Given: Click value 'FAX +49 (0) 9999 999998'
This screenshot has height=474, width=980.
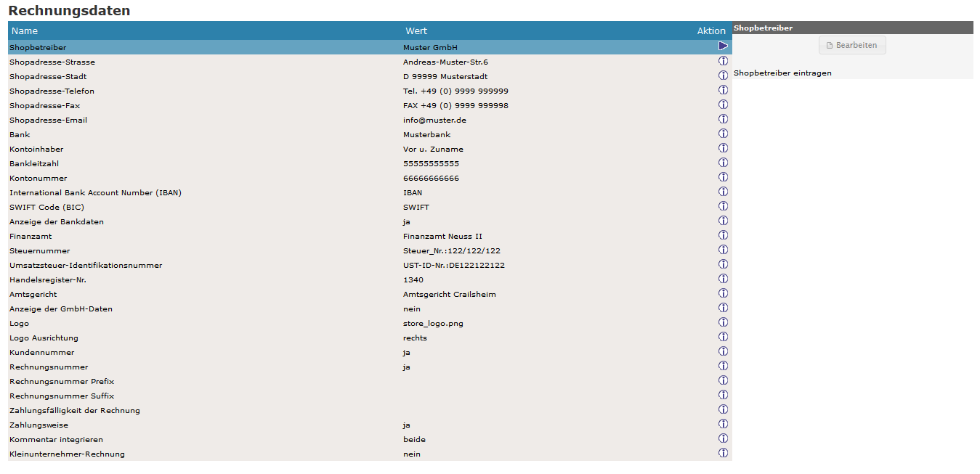Looking at the screenshot, I should pyautogui.click(x=455, y=105).
